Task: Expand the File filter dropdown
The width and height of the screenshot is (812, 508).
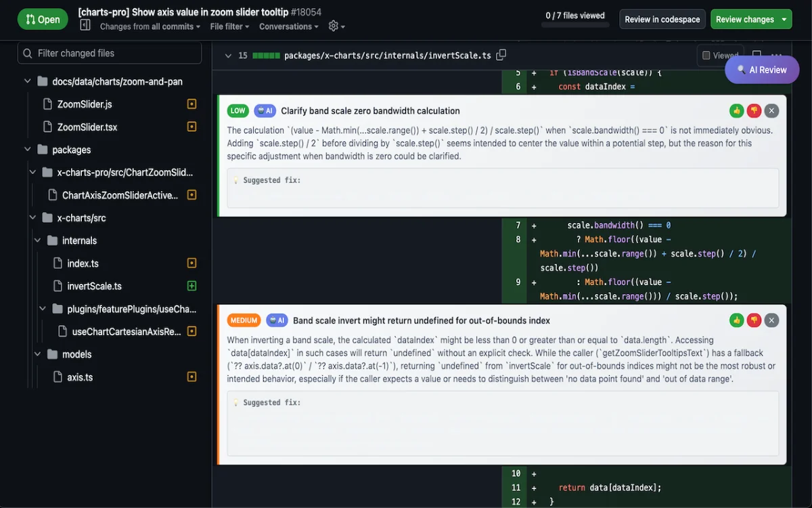Action: (x=229, y=26)
